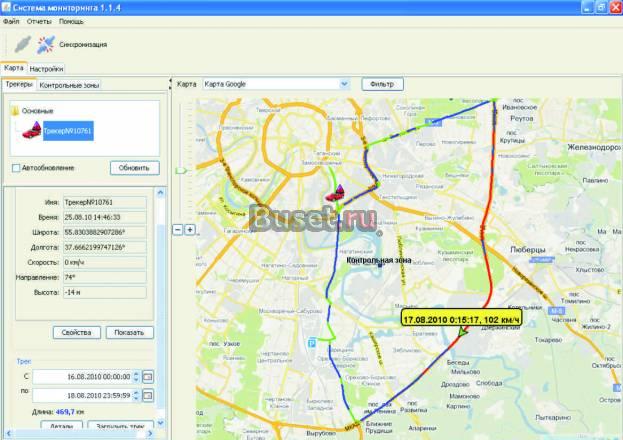Click the application icon in title bar
623x440 pixels.
[6, 7]
